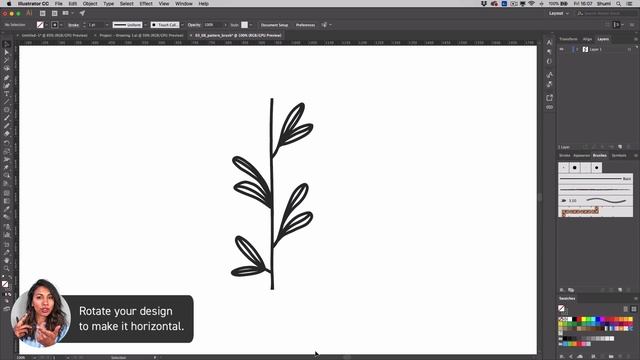Image resolution: width=640 pixels, height=360 pixels.
Task: Select the Basic brush stroke
Action: point(596,179)
